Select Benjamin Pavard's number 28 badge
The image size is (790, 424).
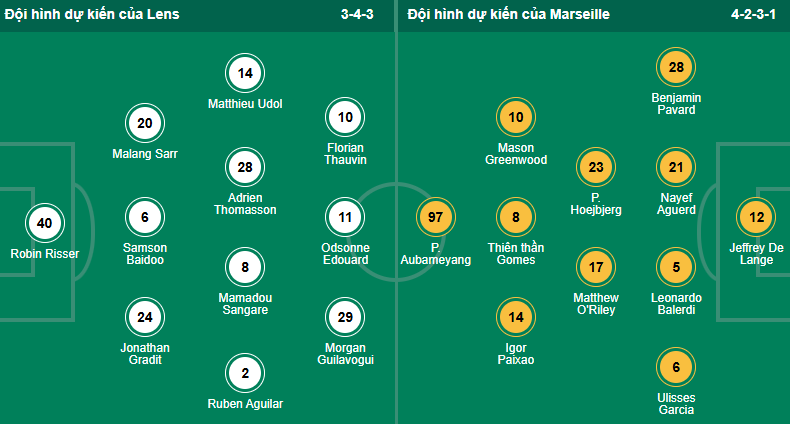(x=676, y=67)
